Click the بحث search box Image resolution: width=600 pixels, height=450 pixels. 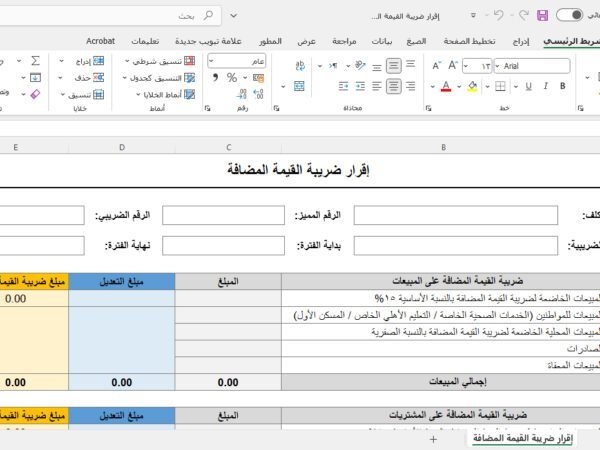pyautogui.click(x=110, y=16)
